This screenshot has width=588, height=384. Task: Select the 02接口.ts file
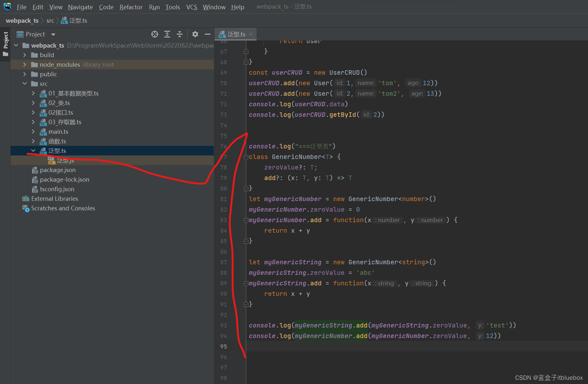point(61,112)
